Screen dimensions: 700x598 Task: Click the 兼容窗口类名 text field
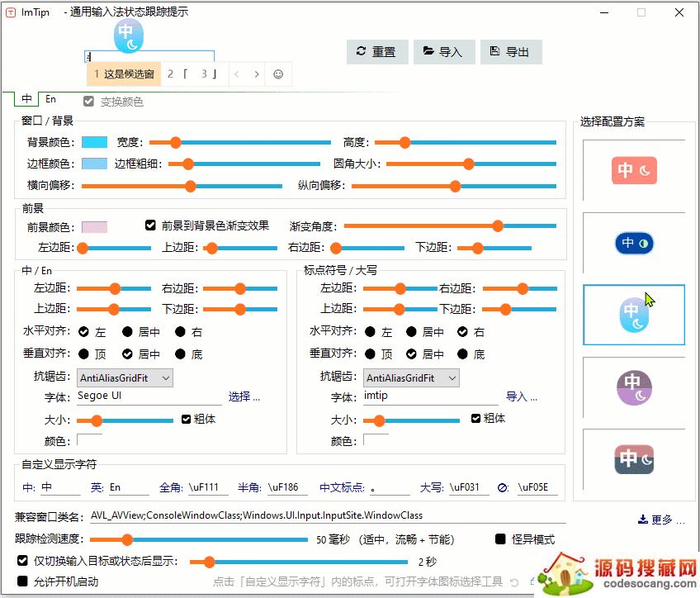328,515
